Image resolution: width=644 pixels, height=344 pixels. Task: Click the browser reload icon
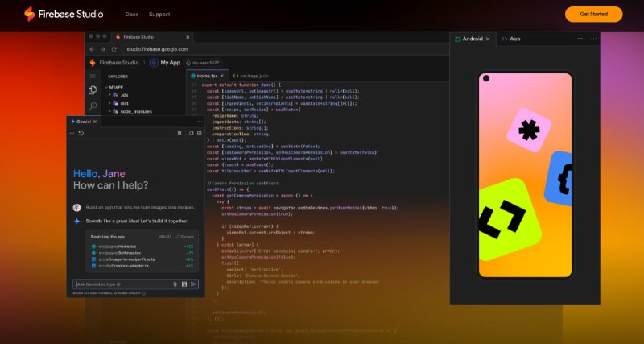(x=114, y=49)
